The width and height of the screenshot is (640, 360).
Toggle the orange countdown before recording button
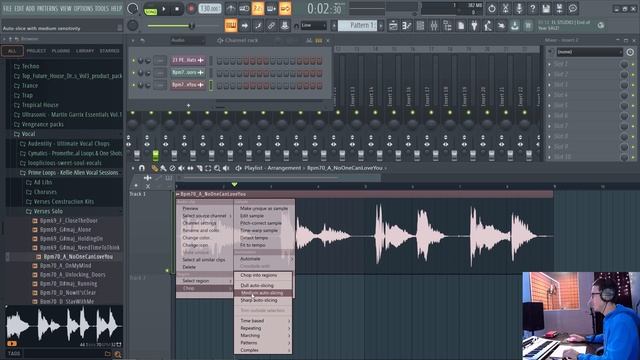click(x=258, y=9)
